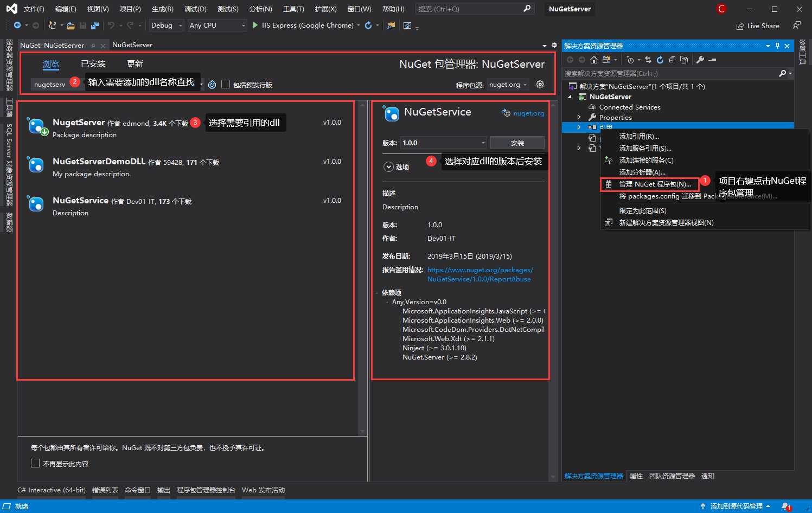Image resolution: width=812 pixels, height=513 pixels.
Task: Select Add Service Reference context menu item
Action: click(645, 149)
